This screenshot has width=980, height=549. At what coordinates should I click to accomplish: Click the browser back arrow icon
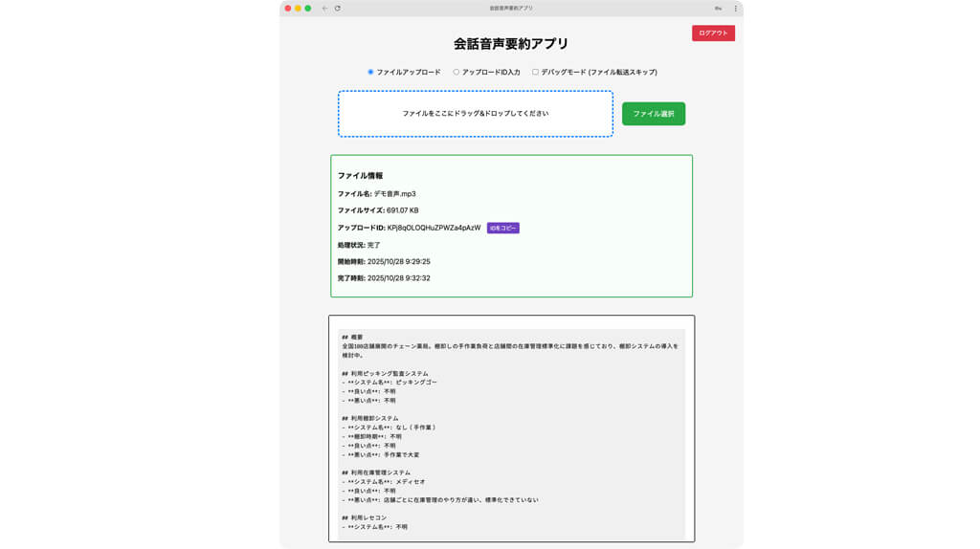click(324, 8)
